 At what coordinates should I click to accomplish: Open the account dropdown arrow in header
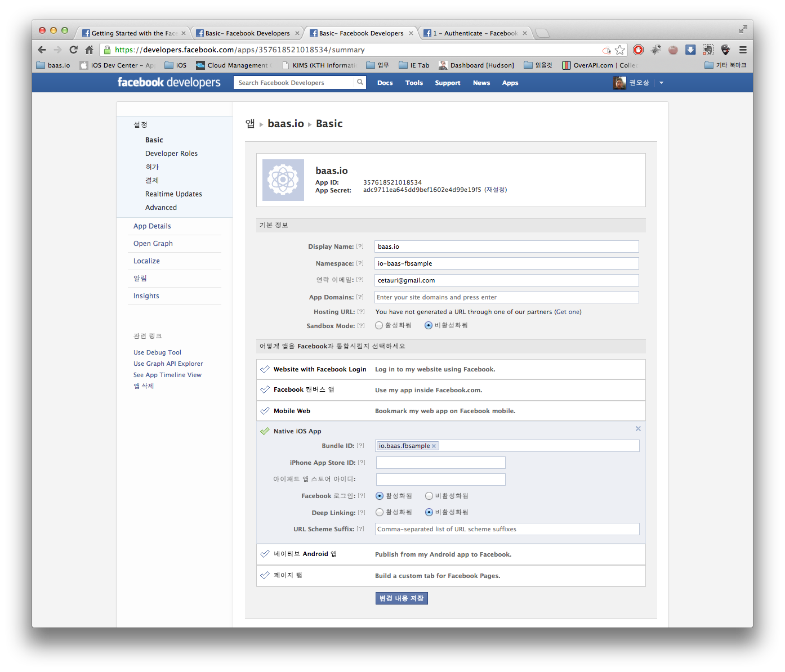pyautogui.click(x=661, y=83)
